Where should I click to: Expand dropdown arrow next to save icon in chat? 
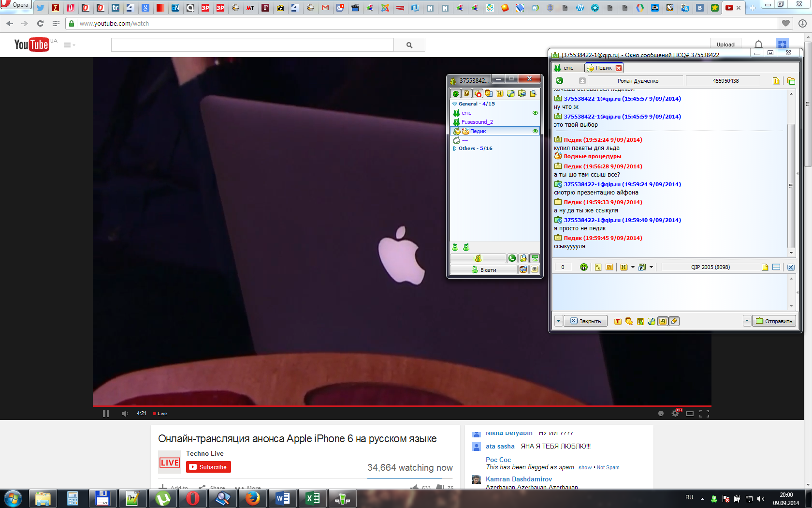(651, 267)
